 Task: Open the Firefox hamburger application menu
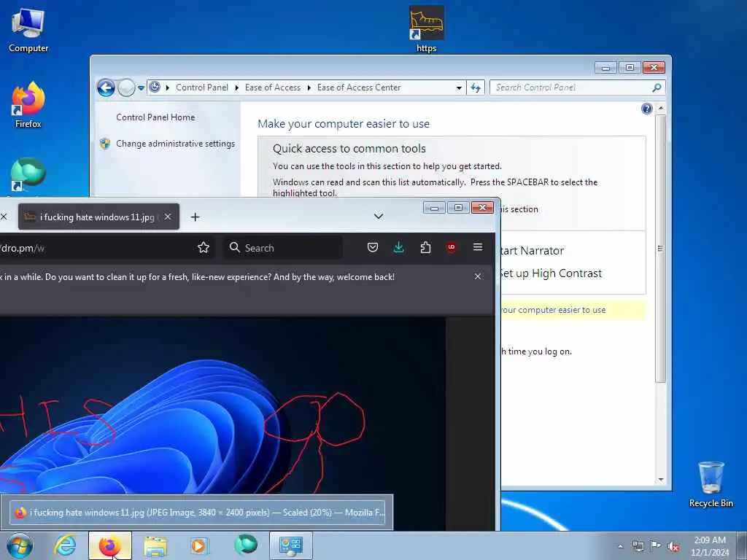tap(478, 246)
